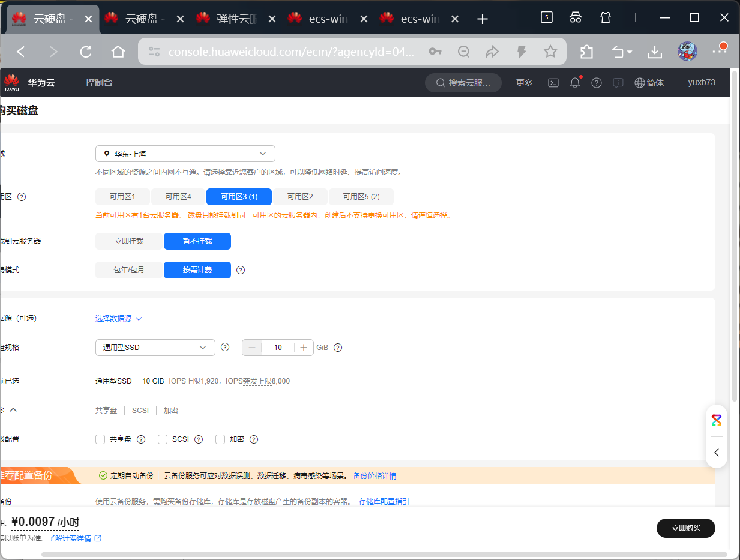Open the saved passwords key icon

pos(435,52)
